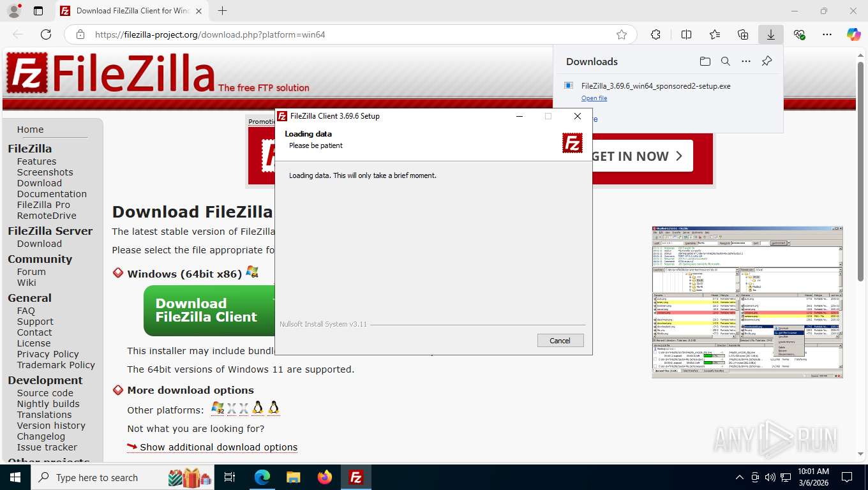Screen dimensions: 868x490
Task: Select FileZilla installer taskbar icon
Action: click(356, 477)
